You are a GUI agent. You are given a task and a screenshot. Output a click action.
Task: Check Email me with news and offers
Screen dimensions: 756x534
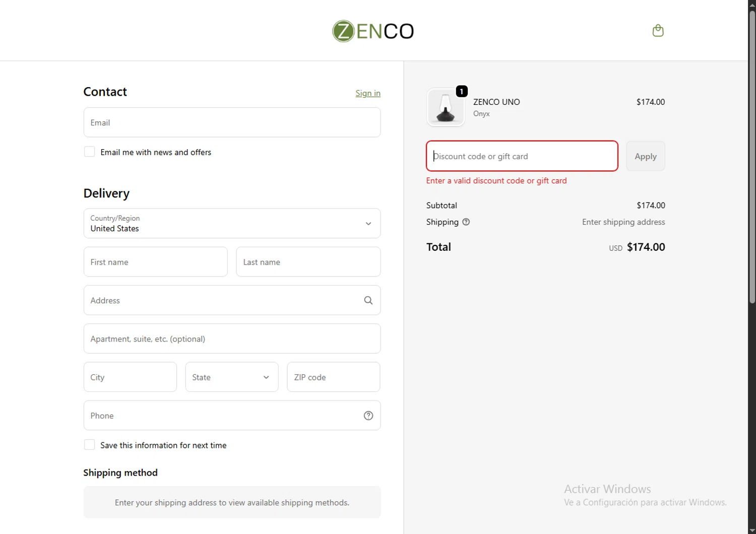[89, 152]
